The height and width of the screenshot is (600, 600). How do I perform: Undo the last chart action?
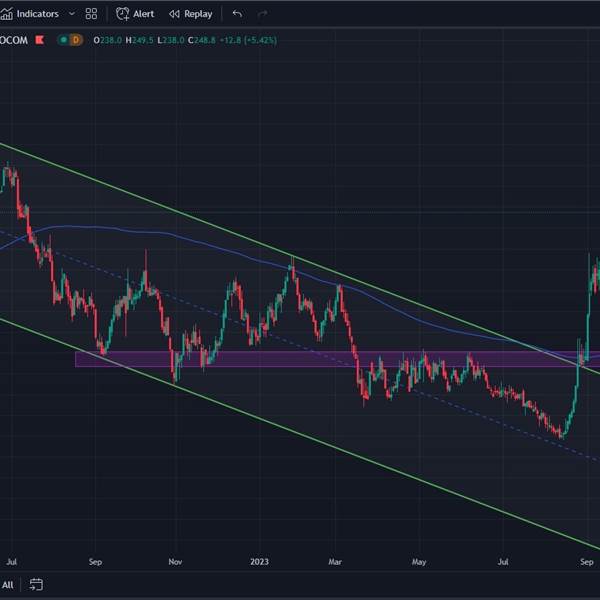(237, 14)
